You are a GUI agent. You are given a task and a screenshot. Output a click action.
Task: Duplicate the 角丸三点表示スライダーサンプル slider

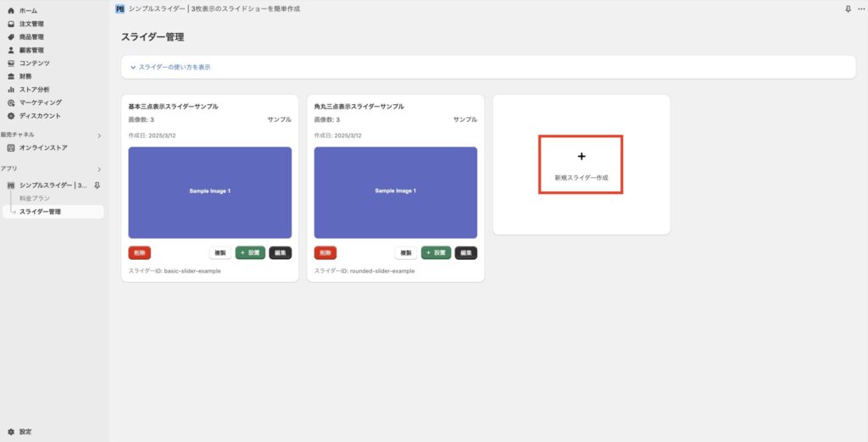(406, 253)
